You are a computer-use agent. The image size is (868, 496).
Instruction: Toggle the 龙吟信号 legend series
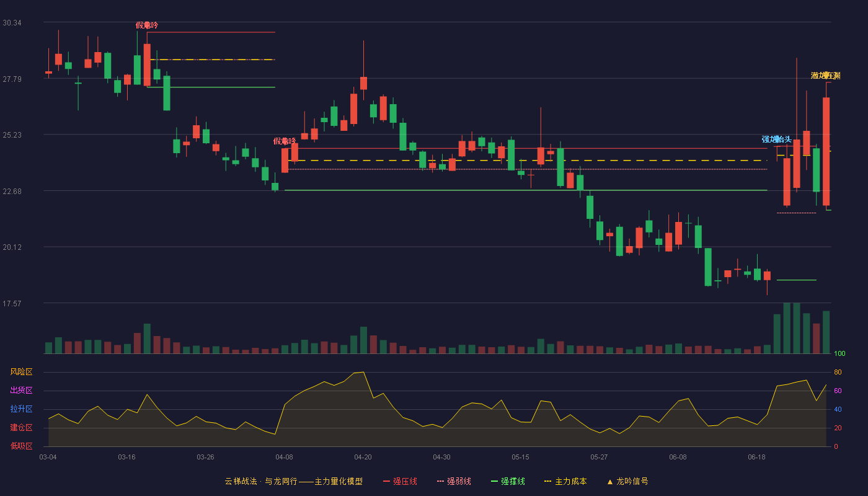point(627,481)
